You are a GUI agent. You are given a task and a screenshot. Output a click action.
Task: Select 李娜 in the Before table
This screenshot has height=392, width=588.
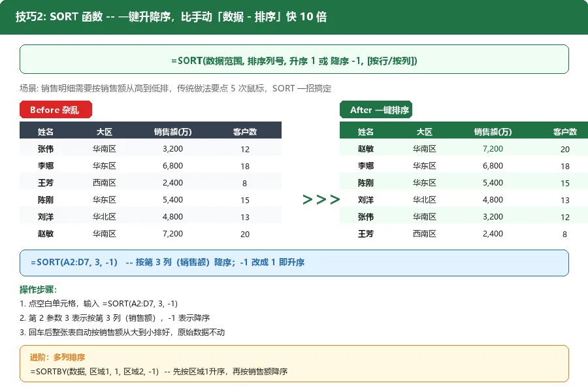point(46,166)
